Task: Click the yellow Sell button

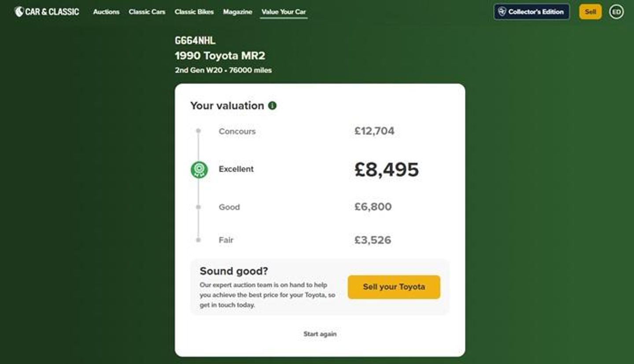Action: (590, 12)
